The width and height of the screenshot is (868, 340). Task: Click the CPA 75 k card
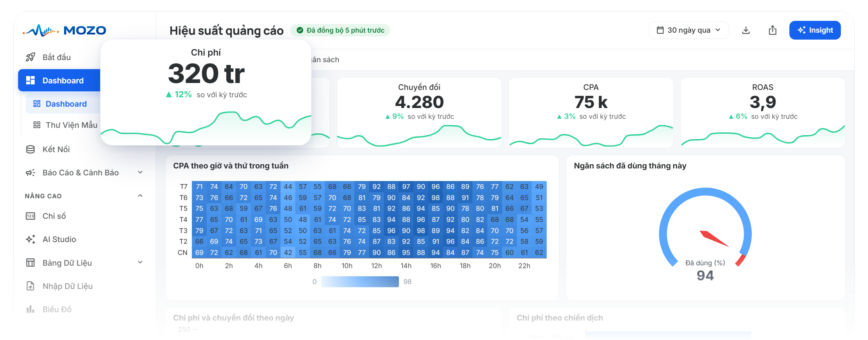click(x=591, y=113)
